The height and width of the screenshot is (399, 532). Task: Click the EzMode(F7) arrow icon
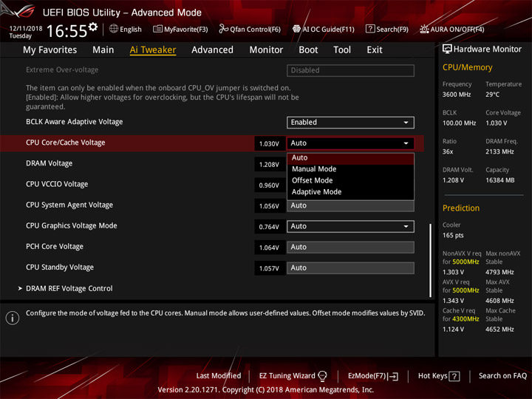(394, 376)
